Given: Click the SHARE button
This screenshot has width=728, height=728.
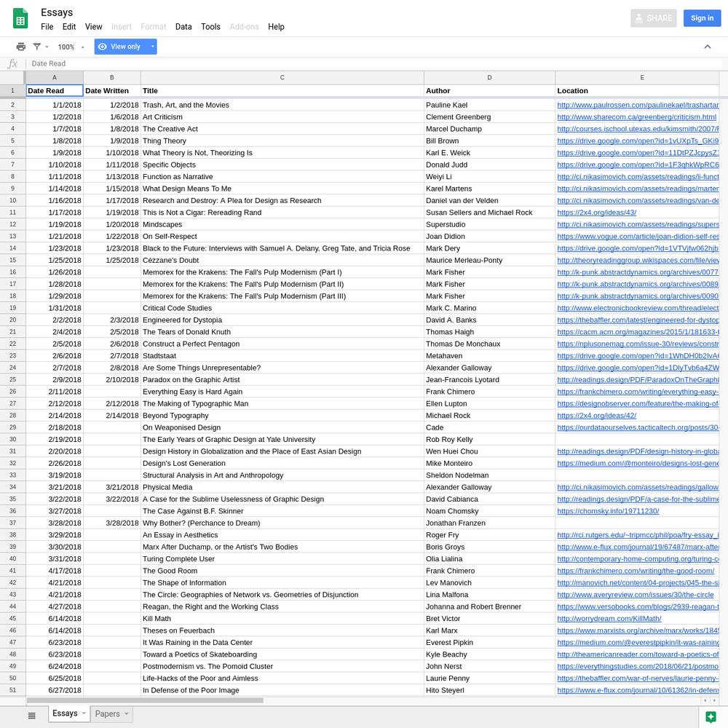Looking at the screenshot, I should tap(653, 18).
